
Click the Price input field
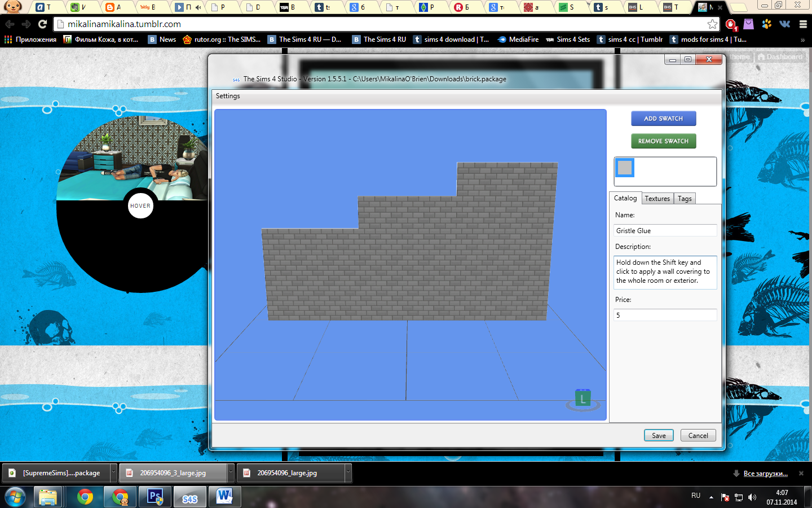pos(665,315)
